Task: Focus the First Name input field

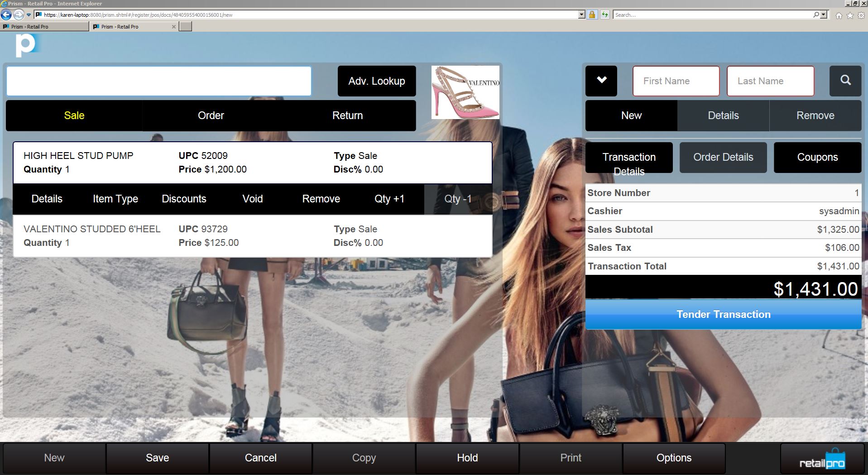Action: 676,81
